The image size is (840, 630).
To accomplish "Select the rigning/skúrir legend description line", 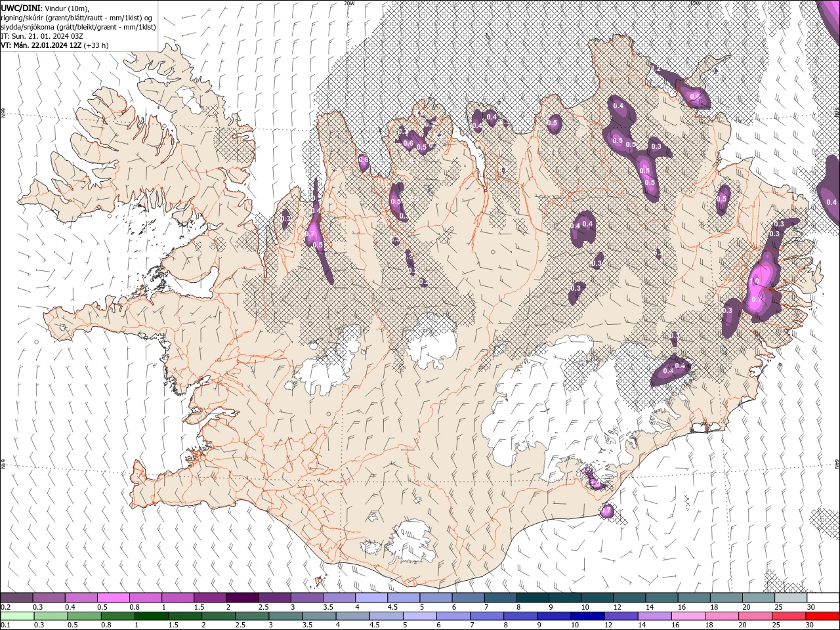I will 77,17.
